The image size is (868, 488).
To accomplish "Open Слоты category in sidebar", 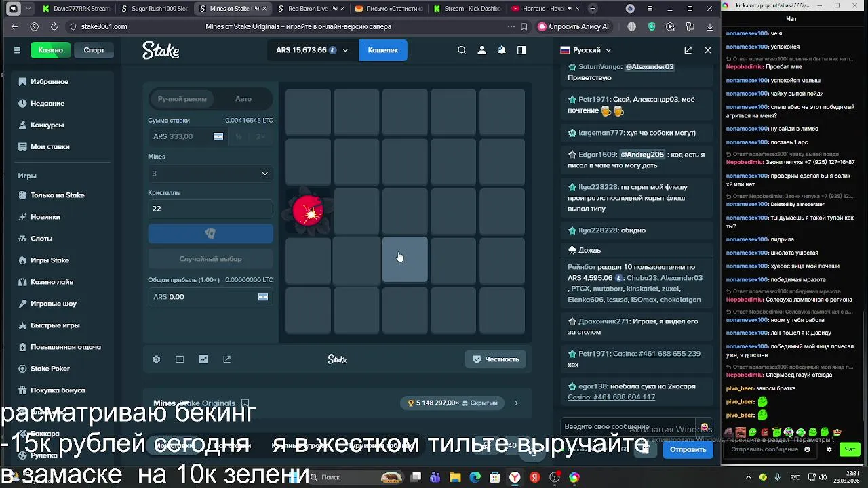I will [41, 239].
